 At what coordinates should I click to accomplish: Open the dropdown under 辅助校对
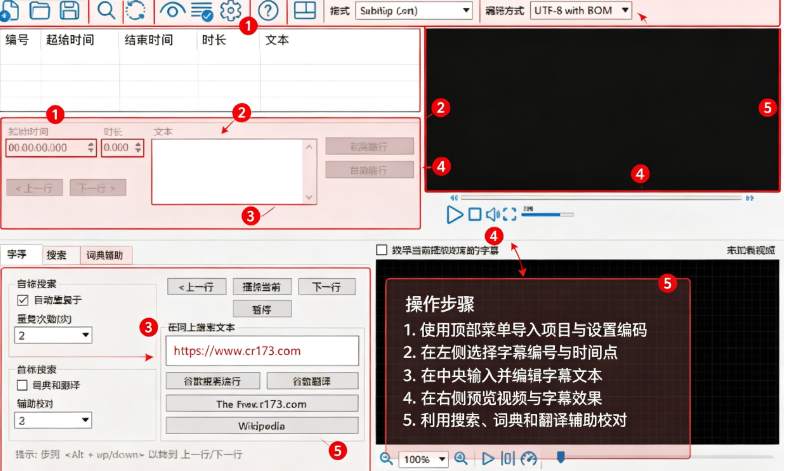(53, 420)
